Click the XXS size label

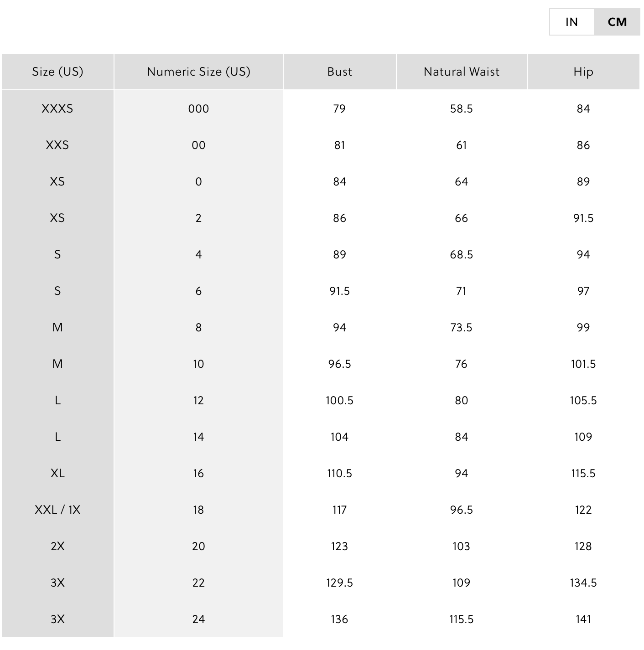pyautogui.click(x=57, y=145)
